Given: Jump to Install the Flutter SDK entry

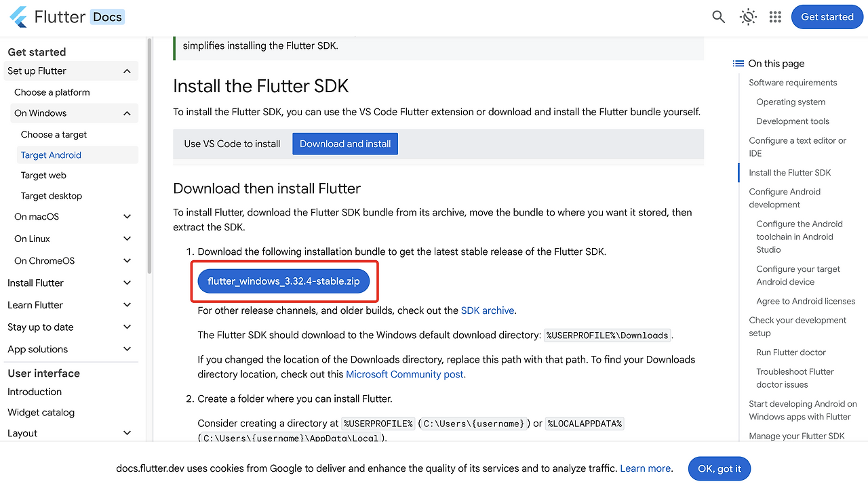Looking at the screenshot, I should coord(789,173).
